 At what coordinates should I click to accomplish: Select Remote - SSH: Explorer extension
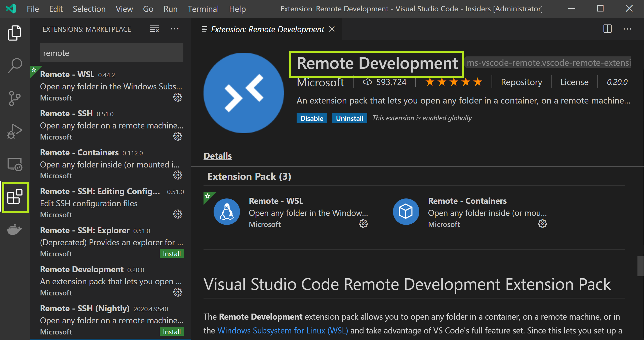click(110, 242)
